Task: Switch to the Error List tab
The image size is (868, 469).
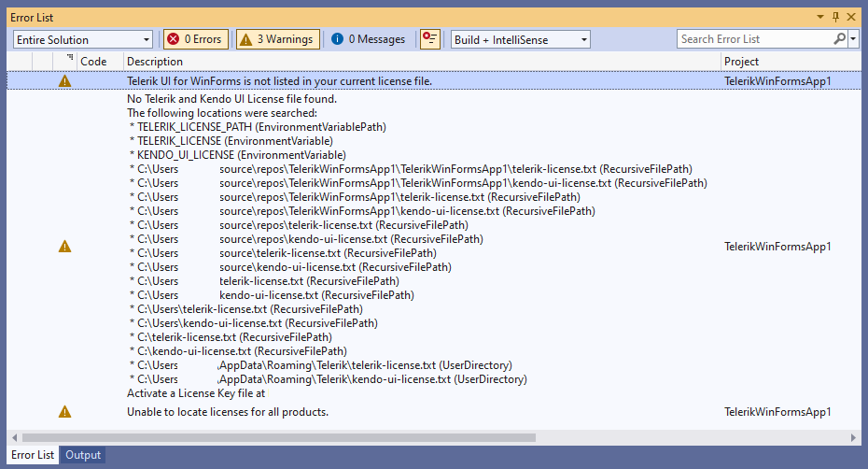Action: (33, 455)
